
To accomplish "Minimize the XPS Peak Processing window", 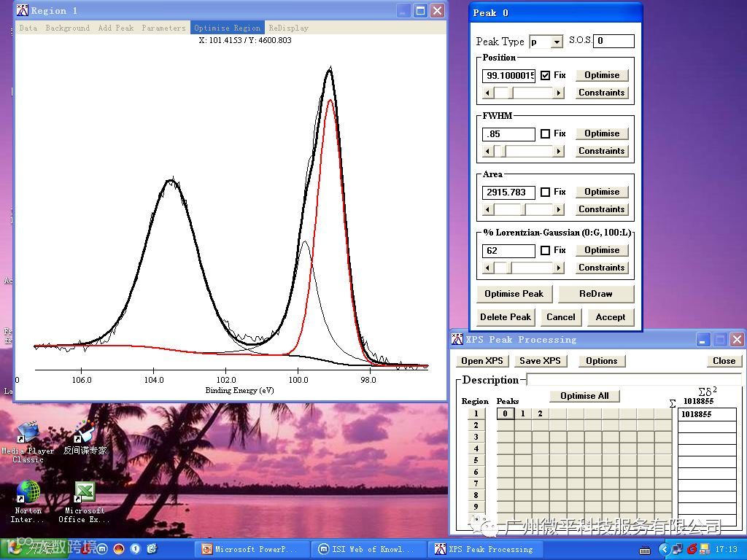I will pos(703,339).
